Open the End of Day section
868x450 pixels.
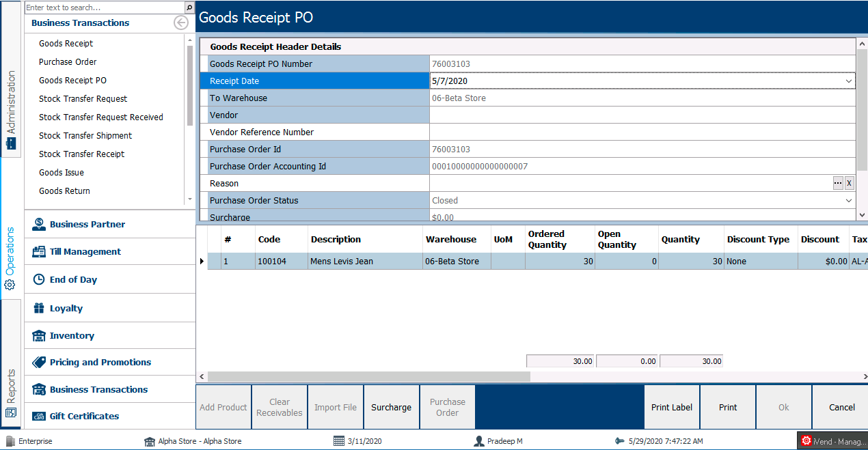(x=73, y=279)
